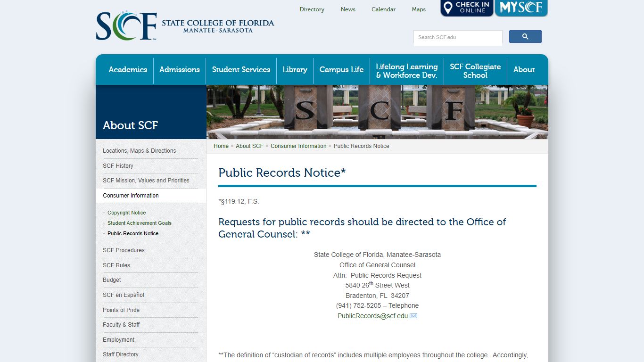Click the magnifier search button
Viewport: 644px width, 362px height.
(525, 37)
